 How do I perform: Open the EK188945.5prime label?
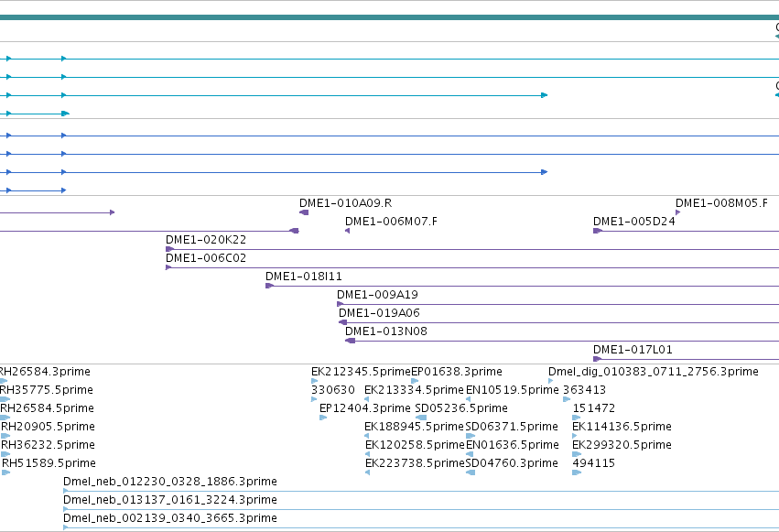(x=414, y=427)
